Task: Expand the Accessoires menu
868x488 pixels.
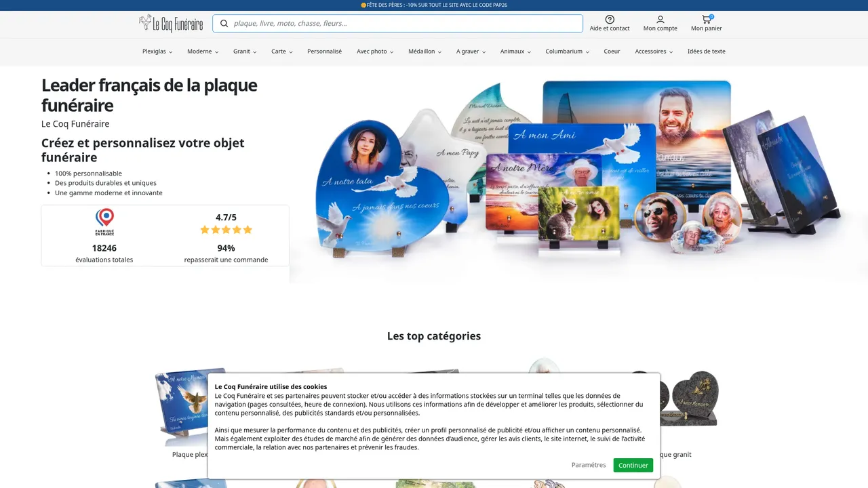Action: [654, 52]
